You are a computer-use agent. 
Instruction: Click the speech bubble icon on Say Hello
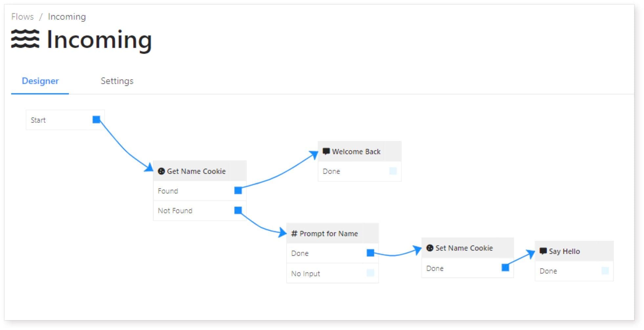[x=543, y=251]
